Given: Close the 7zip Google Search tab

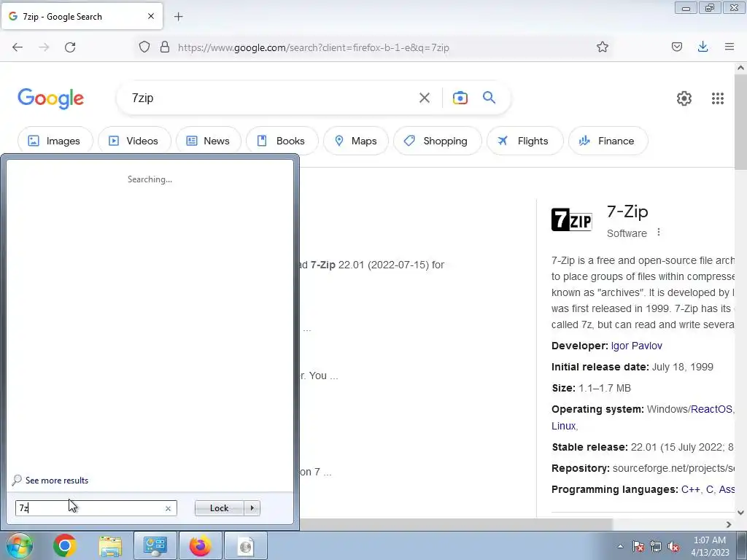Looking at the screenshot, I should [x=151, y=16].
